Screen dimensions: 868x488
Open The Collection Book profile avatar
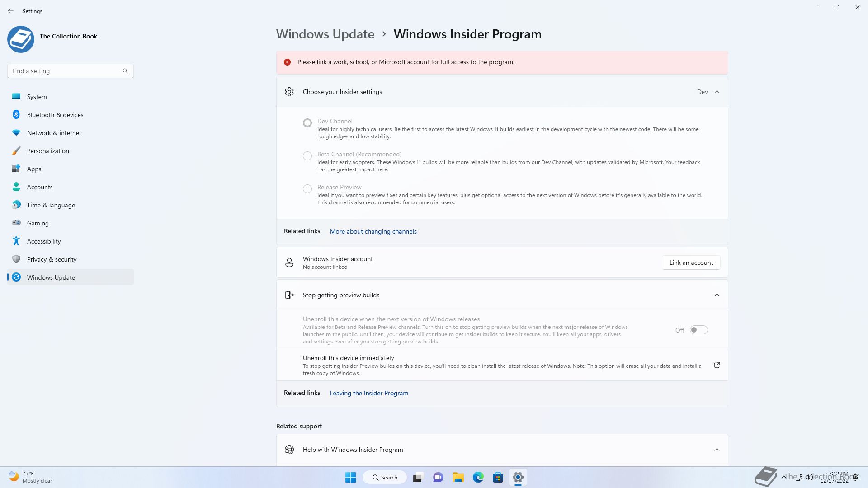[x=21, y=39]
